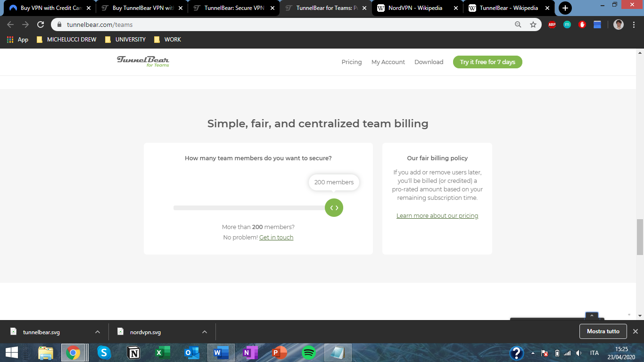Viewport: 644px width, 362px height.
Task: Open Word from taskbar
Action: 221,353
